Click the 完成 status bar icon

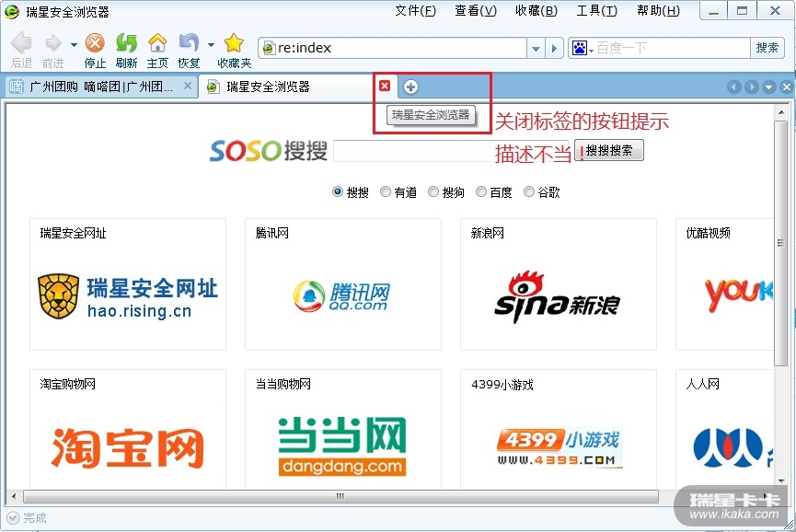(13, 518)
